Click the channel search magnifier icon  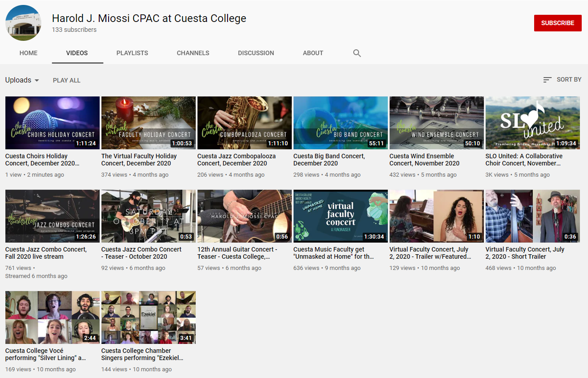point(357,53)
